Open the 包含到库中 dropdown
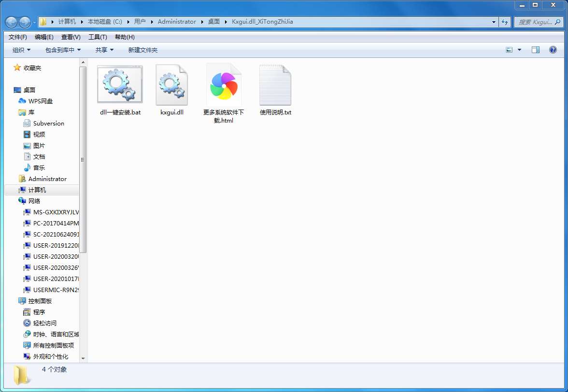 [63, 50]
